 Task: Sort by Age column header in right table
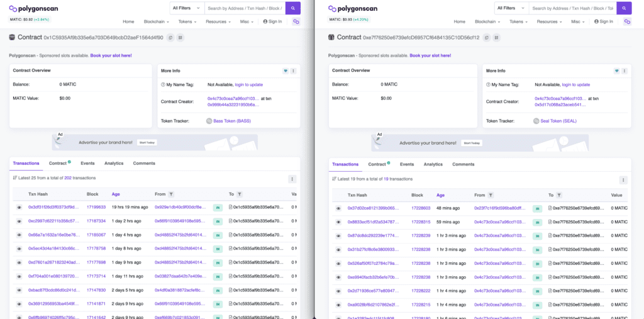click(x=440, y=195)
